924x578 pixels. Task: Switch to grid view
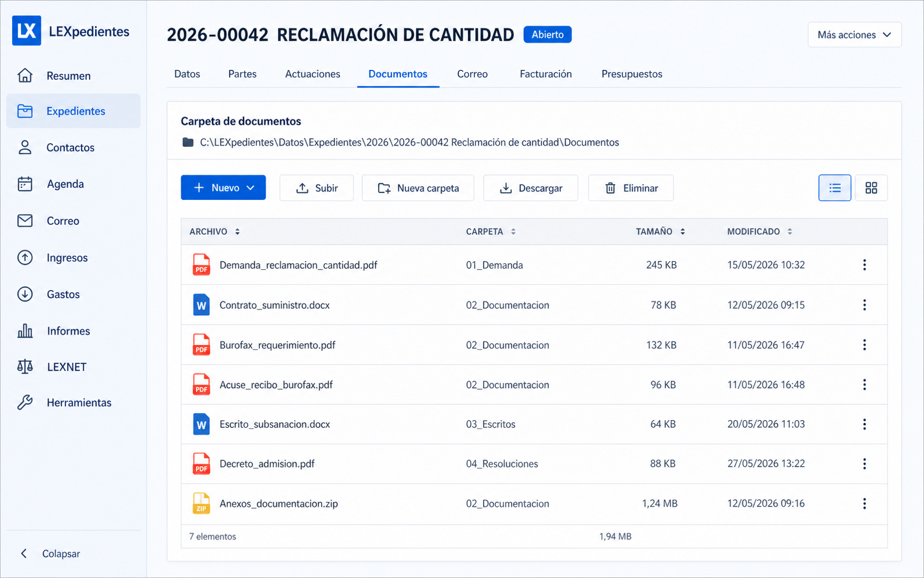click(871, 188)
